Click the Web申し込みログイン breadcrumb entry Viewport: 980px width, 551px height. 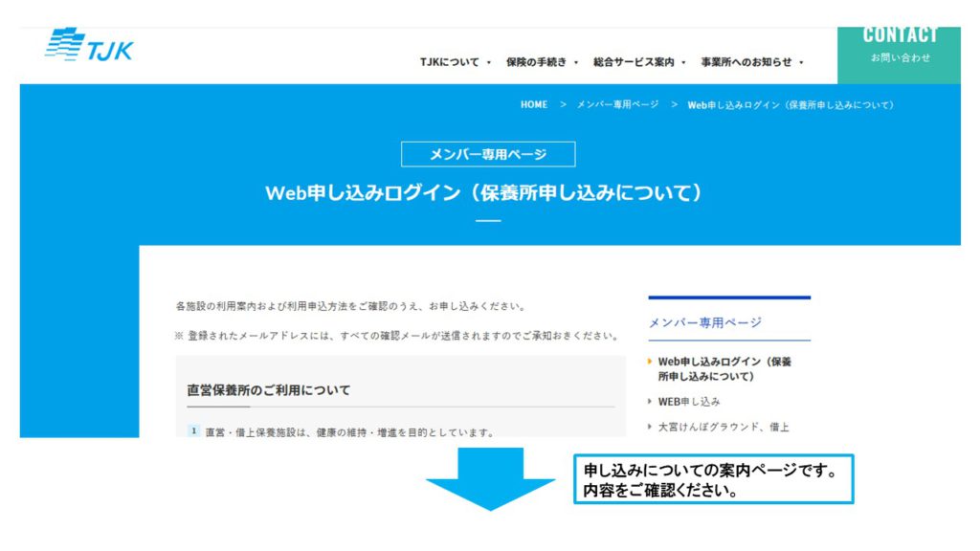791,104
